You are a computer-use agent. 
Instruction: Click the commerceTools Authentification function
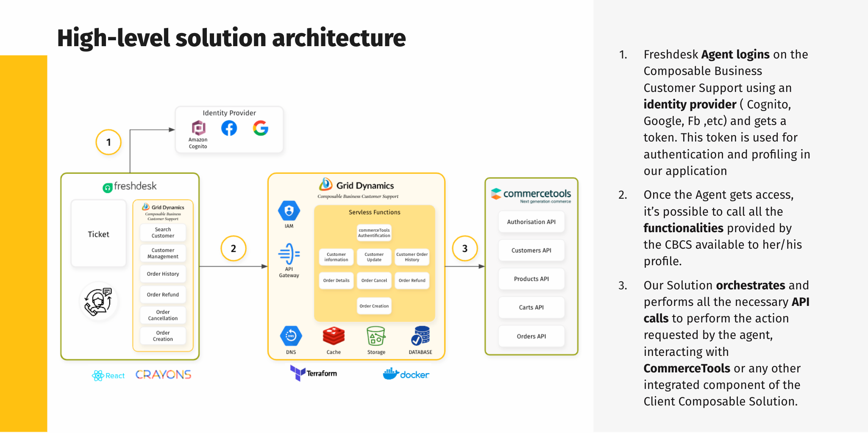(374, 233)
